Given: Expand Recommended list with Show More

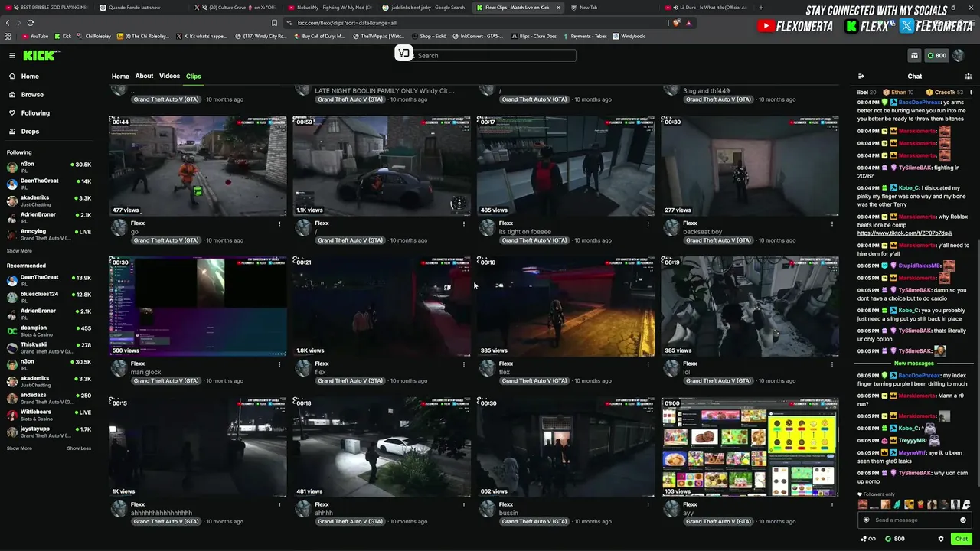Looking at the screenshot, I should 19,448.
